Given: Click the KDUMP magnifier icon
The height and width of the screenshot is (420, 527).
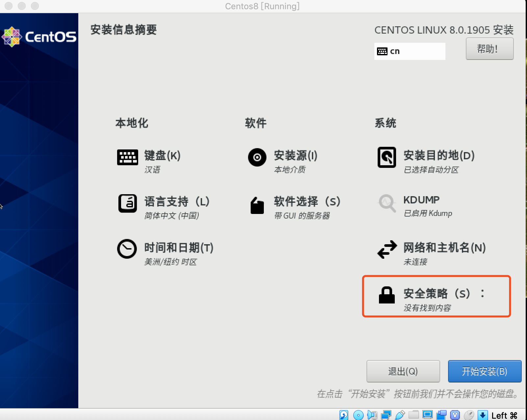Looking at the screenshot, I should point(387,203).
